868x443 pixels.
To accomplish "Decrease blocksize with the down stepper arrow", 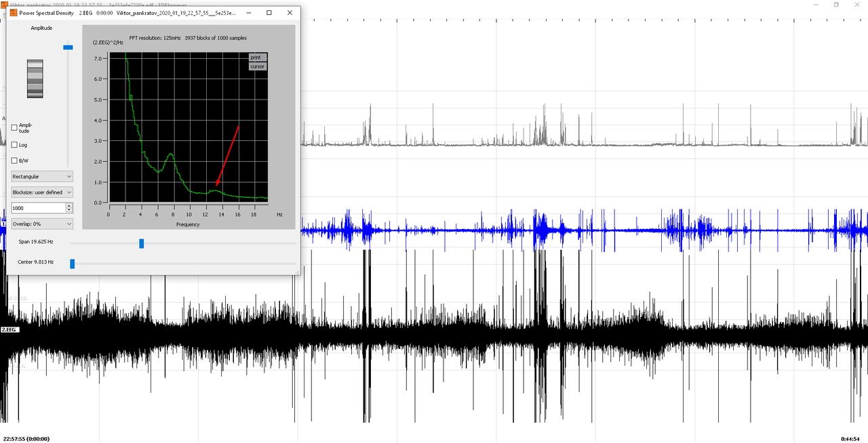I will click(68, 211).
